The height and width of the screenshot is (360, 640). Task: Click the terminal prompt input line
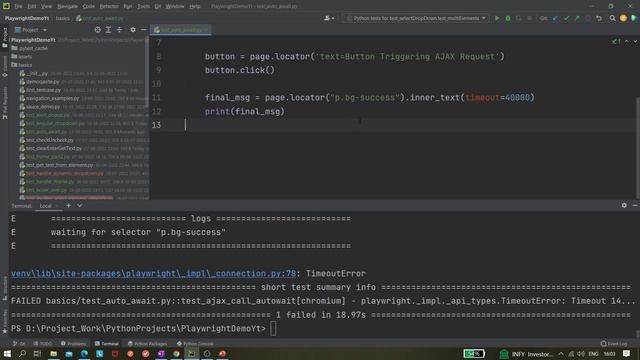pyautogui.click(x=273, y=329)
